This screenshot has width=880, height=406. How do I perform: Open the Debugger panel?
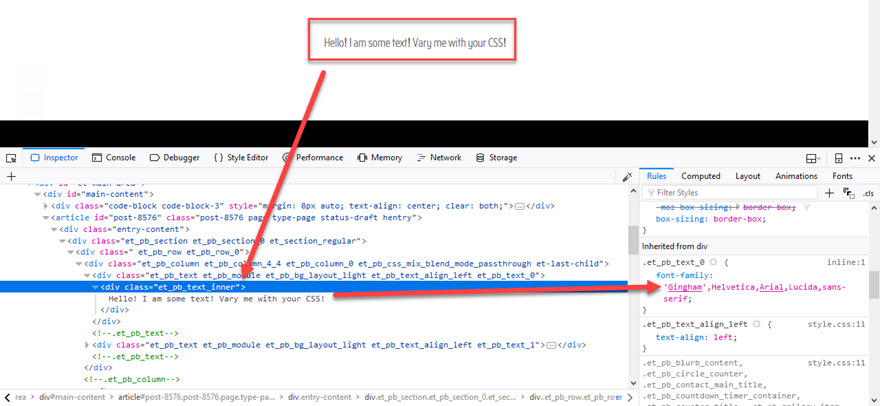click(x=175, y=158)
